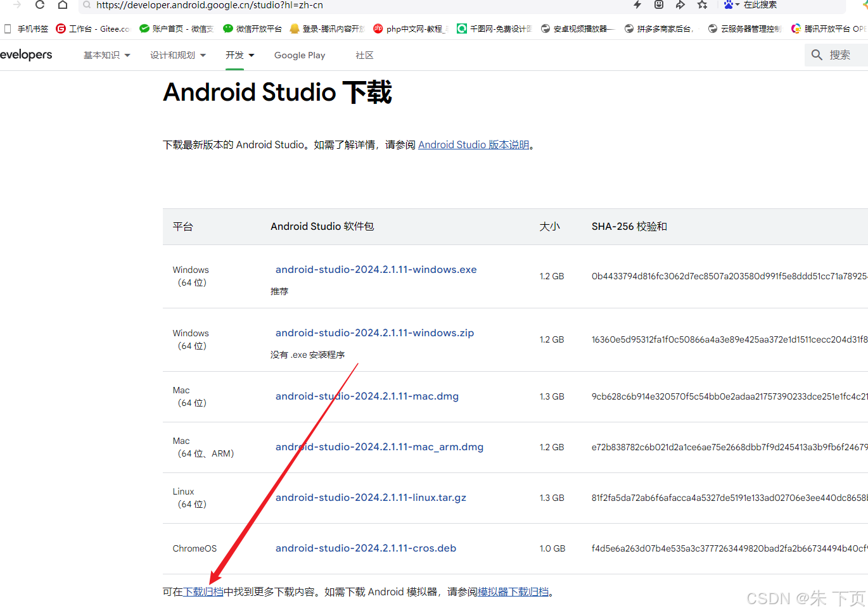Open the php中文网-教程 bookmark
The width and height of the screenshot is (868, 613).
[x=411, y=28]
